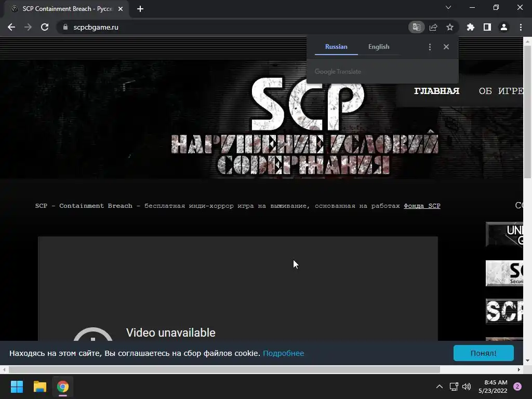Bookmark this tab with star icon
This screenshot has width=532, height=399.
pyautogui.click(x=450, y=27)
